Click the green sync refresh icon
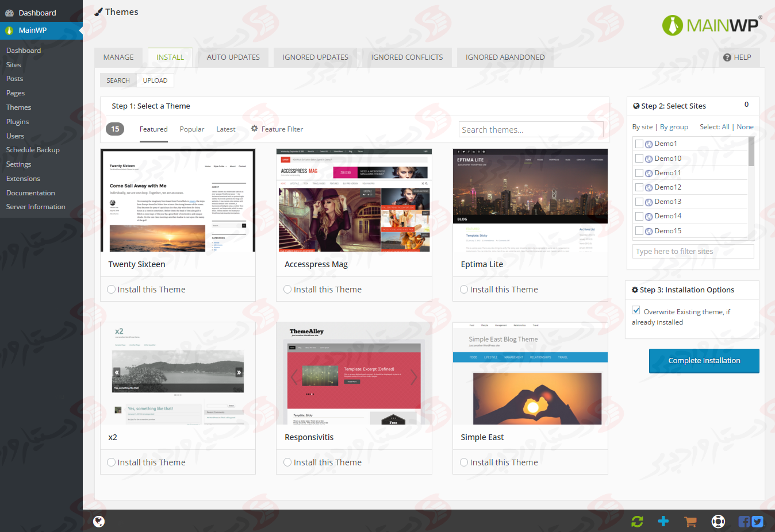This screenshot has height=532, width=775. (637, 521)
